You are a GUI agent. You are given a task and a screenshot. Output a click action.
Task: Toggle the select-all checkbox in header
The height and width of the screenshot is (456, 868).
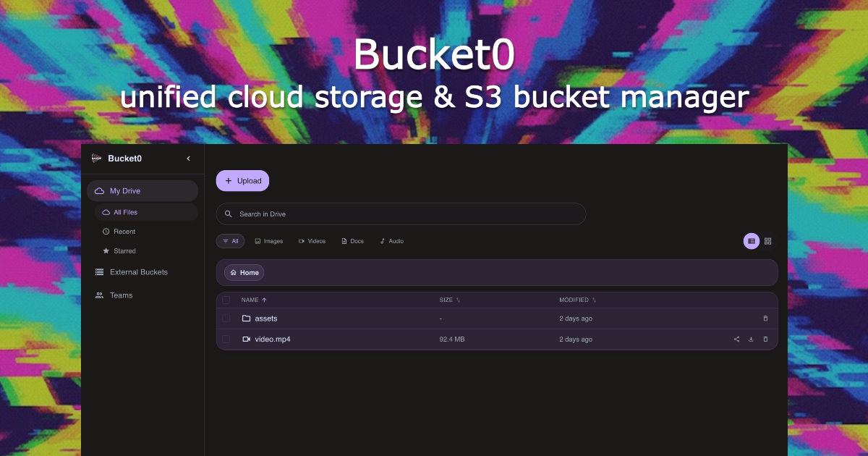coord(226,300)
